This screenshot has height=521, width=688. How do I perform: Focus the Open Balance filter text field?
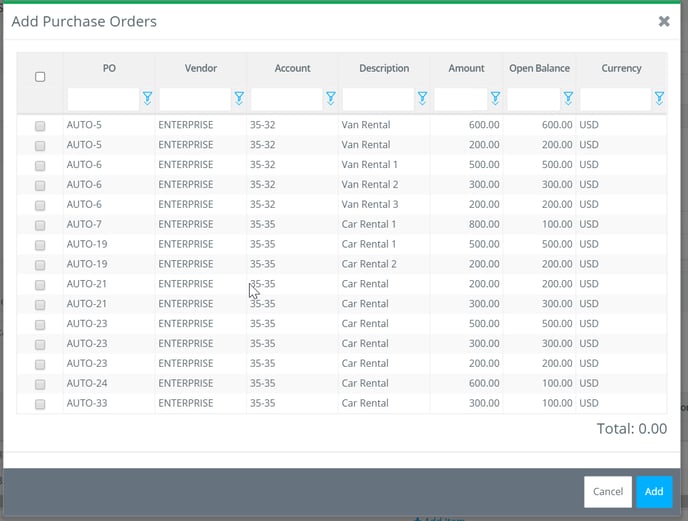point(534,99)
